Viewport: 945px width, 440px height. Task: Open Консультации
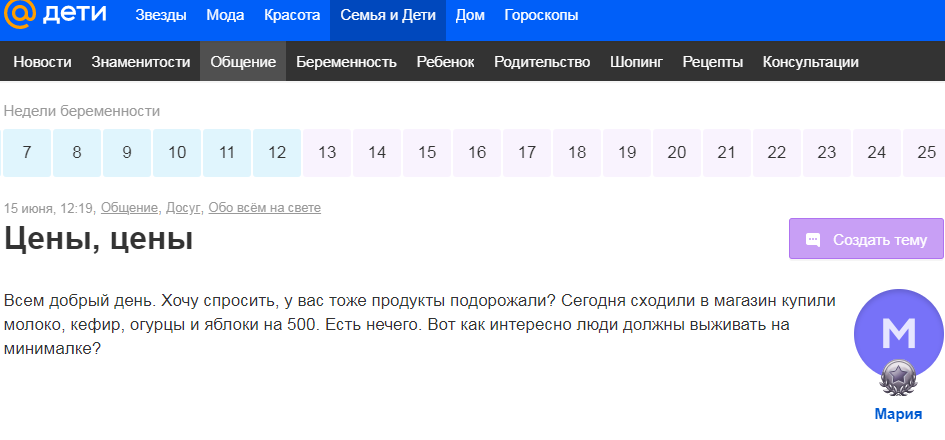click(811, 62)
